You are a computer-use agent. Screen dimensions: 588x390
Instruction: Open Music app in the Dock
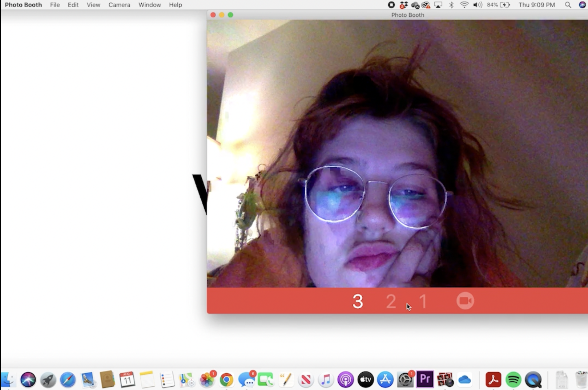326,380
